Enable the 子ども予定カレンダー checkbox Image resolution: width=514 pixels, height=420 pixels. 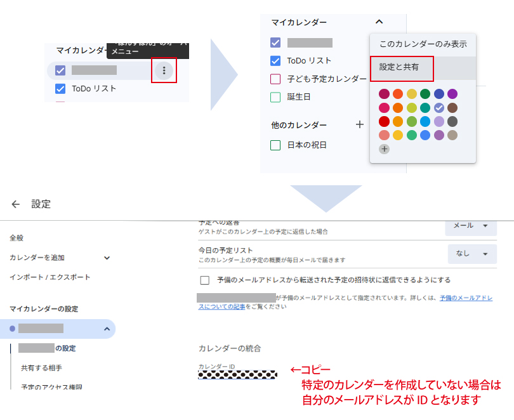coord(275,79)
